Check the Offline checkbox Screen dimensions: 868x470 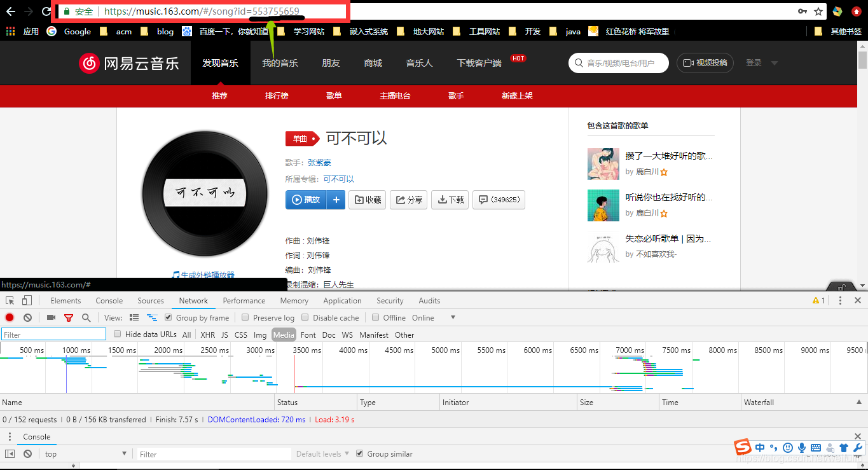pos(376,317)
